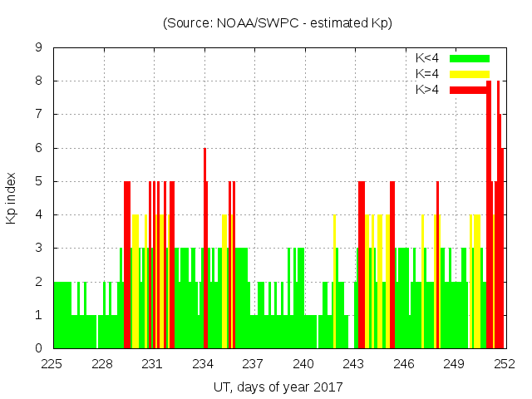Screen dimensions: 532x399
Task: Click the green K<4 legend swatch
Action: (x=469, y=58)
